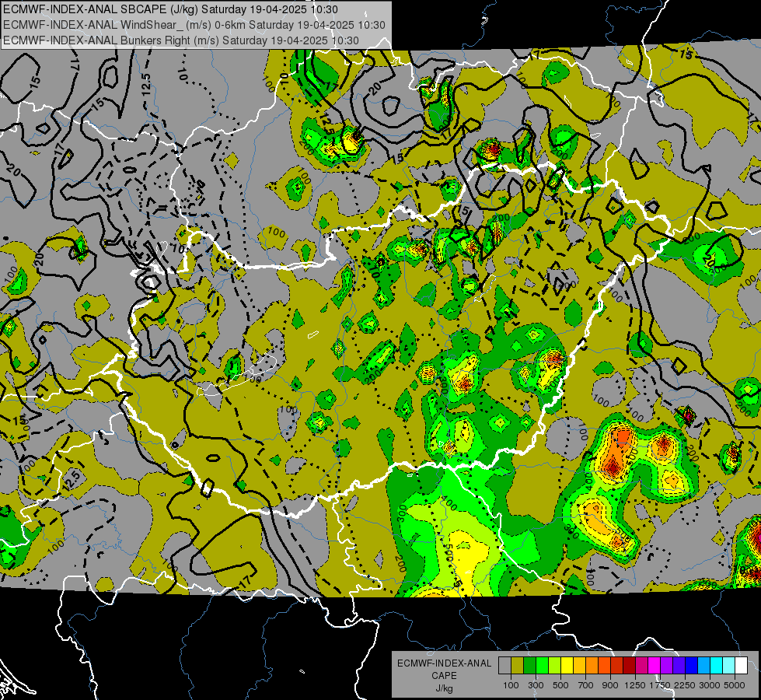The width and height of the screenshot is (761, 700).
Task: Click the SBCAPE title line
Action: tap(171, 9)
